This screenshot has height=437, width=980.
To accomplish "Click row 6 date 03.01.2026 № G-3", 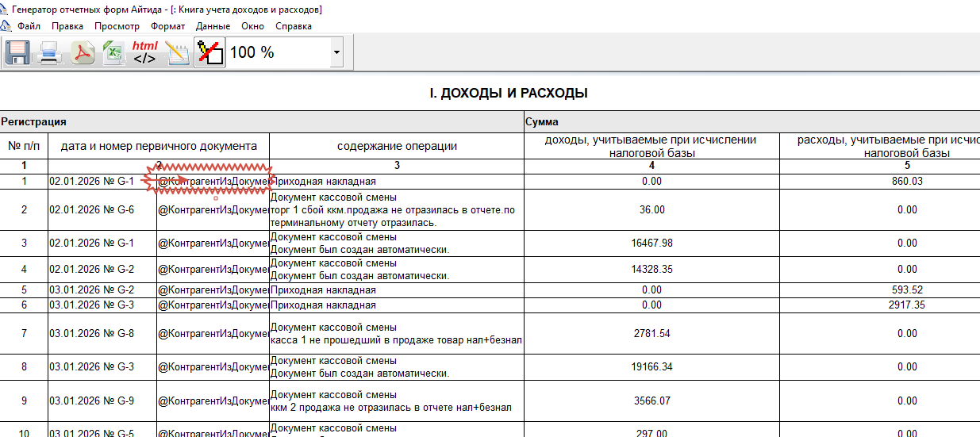I will point(102,305).
